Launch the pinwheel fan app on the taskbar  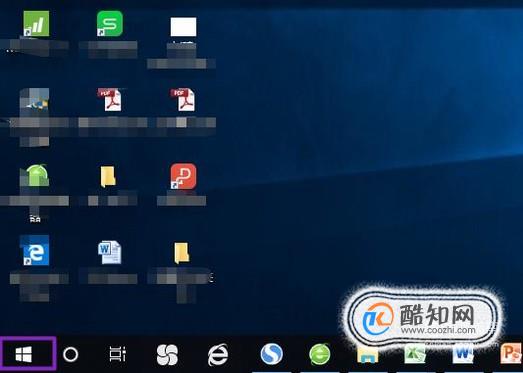point(167,355)
